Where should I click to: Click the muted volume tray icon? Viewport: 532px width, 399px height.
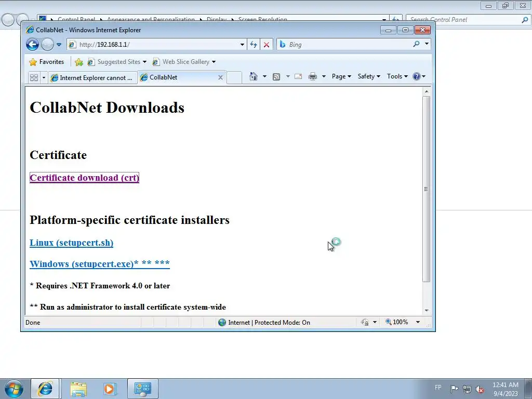coord(480,389)
